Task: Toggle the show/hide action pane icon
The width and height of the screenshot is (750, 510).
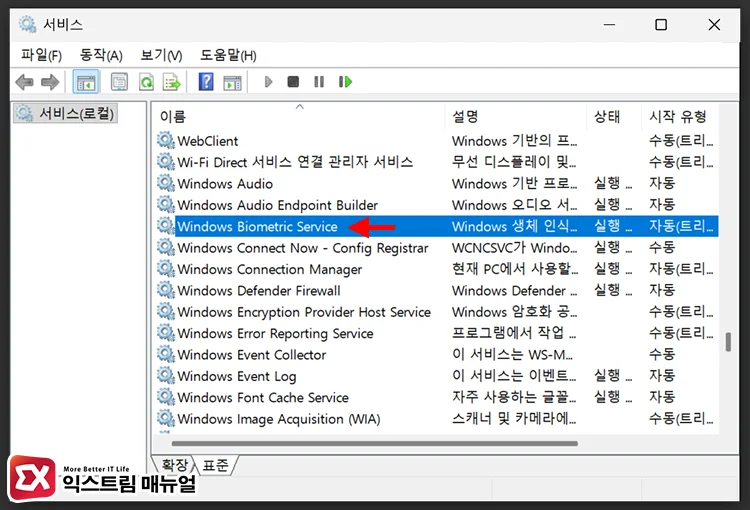Action: point(232,82)
